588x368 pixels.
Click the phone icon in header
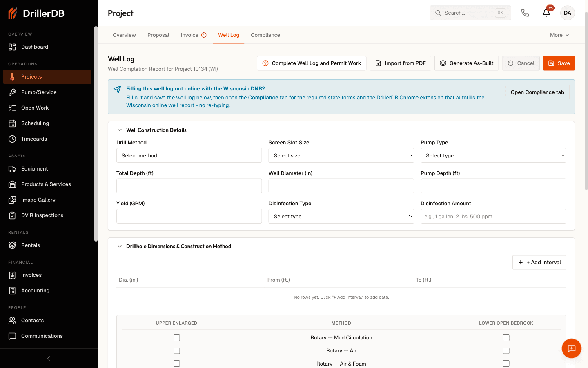coord(525,13)
